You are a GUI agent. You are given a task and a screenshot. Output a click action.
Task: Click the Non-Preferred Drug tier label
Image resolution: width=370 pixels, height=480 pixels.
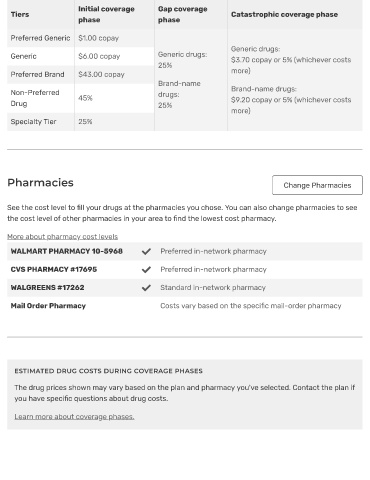35,98
